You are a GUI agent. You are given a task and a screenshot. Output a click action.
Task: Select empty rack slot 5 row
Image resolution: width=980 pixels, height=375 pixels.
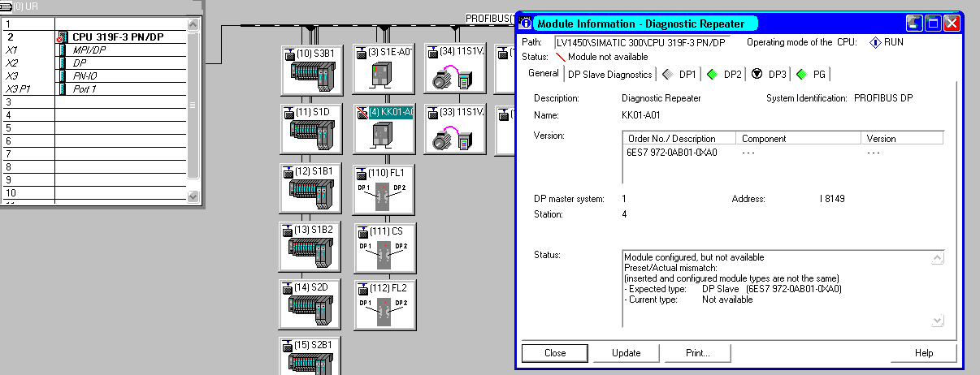coord(94,127)
